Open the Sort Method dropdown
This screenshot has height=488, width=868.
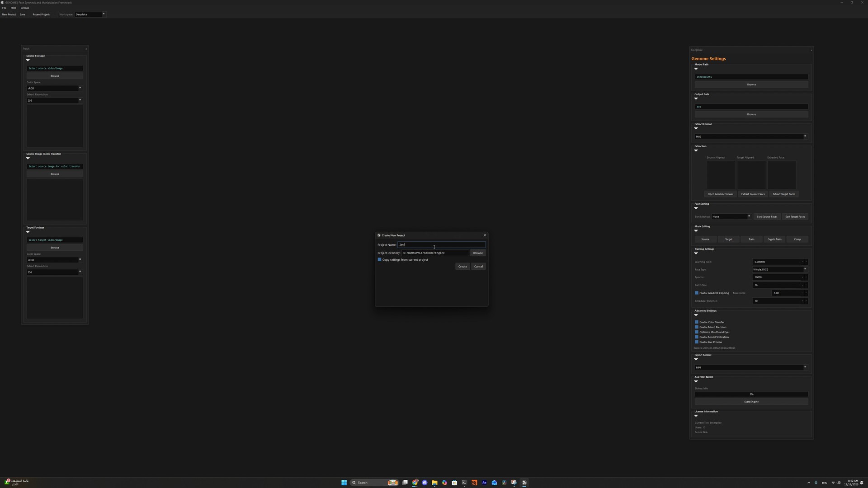pyautogui.click(x=731, y=217)
